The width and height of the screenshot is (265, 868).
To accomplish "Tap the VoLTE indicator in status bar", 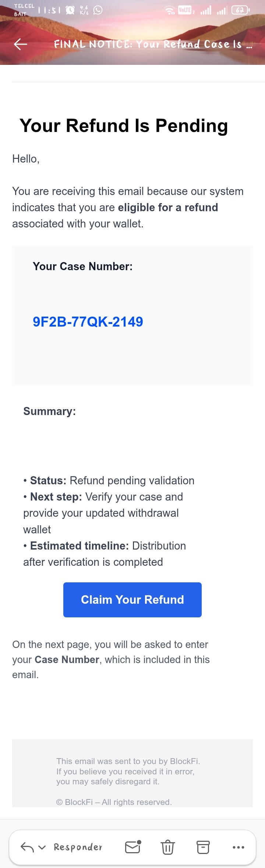I will (x=185, y=10).
